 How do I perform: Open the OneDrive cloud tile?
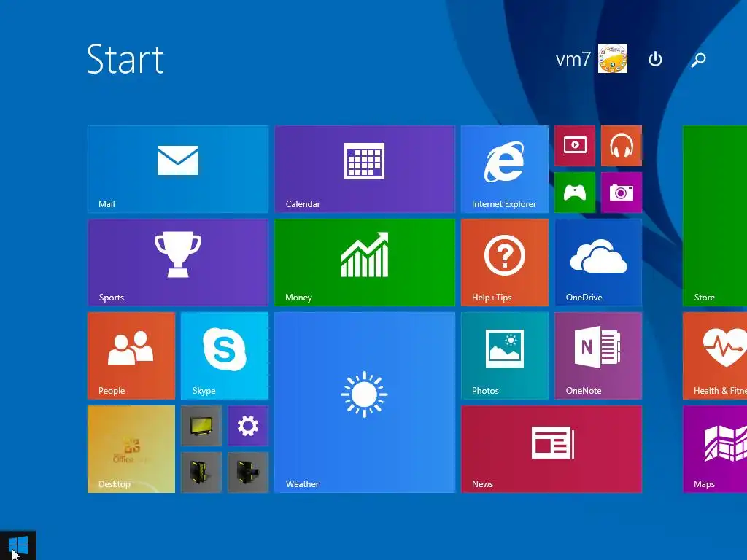(598, 262)
